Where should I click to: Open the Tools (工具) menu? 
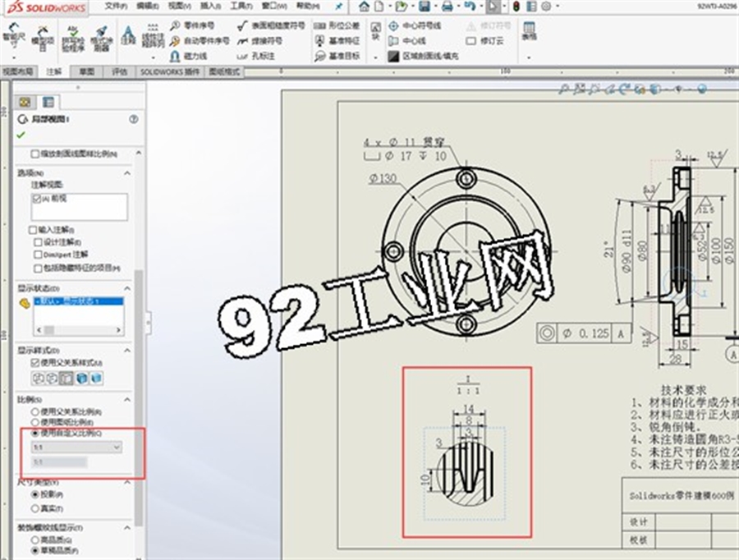241,6
